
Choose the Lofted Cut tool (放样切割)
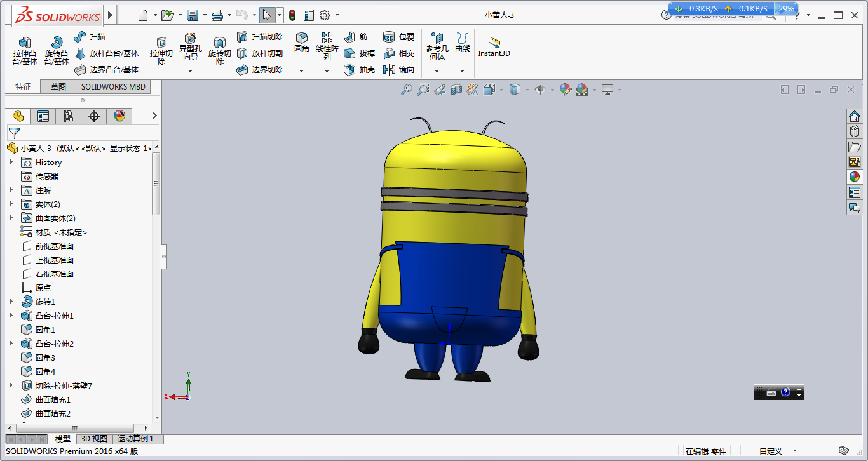click(x=260, y=53)
